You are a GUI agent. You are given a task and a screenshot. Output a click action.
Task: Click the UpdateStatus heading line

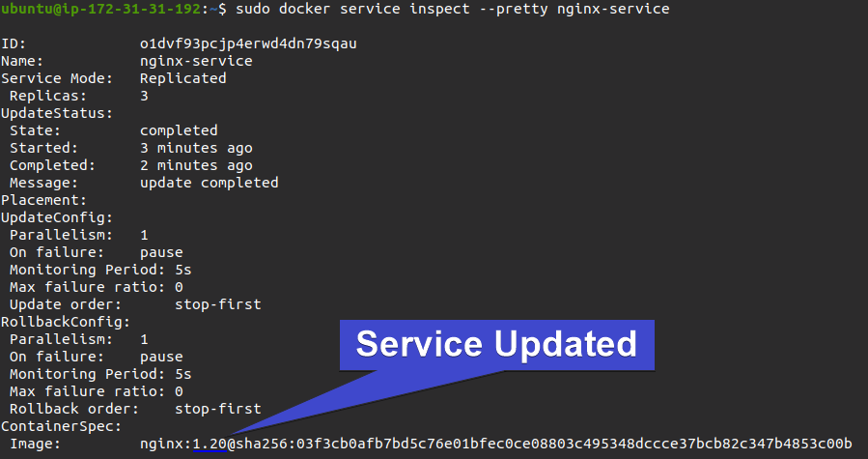point(57,113)
